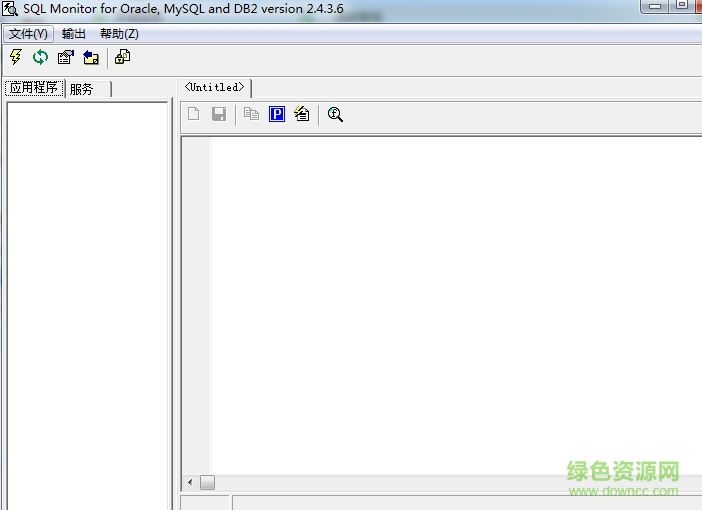The width and height of the screenshot is (702, 510).
Task: Click the green refresh arrows icon
Action: coord(40,57)
